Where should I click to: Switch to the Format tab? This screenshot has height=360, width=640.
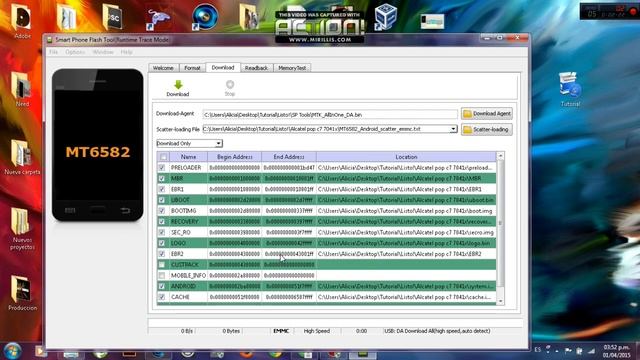tap(192, 68)
